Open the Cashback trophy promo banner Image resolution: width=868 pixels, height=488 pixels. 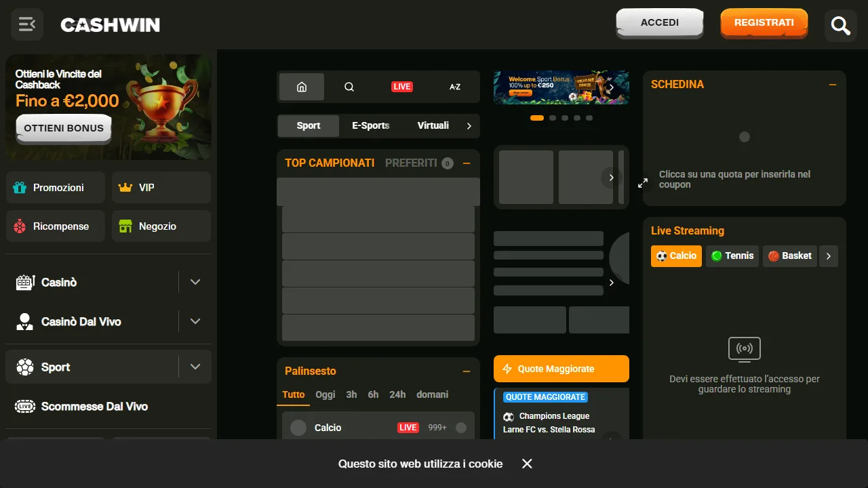[x=108, y=107]
